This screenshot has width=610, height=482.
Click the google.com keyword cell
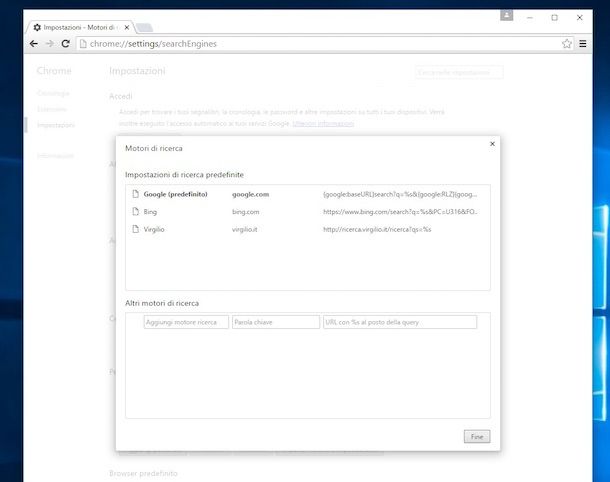click(x=251, y=194)
